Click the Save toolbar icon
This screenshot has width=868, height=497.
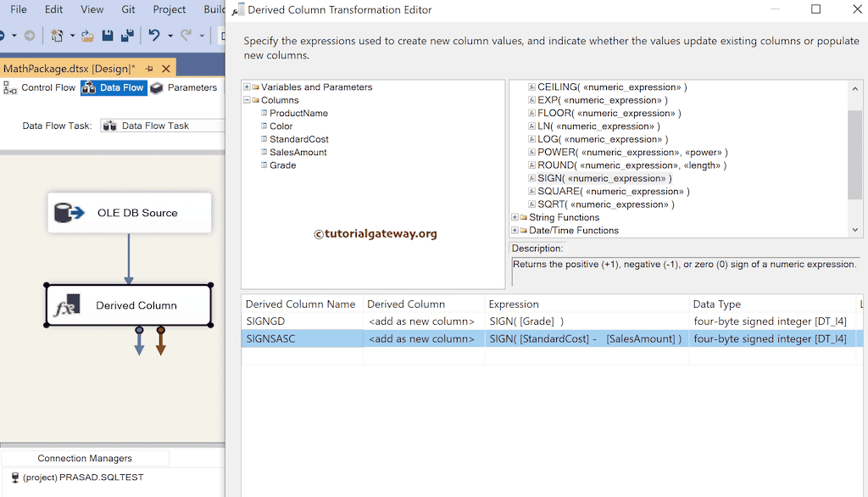coord(105,36)
